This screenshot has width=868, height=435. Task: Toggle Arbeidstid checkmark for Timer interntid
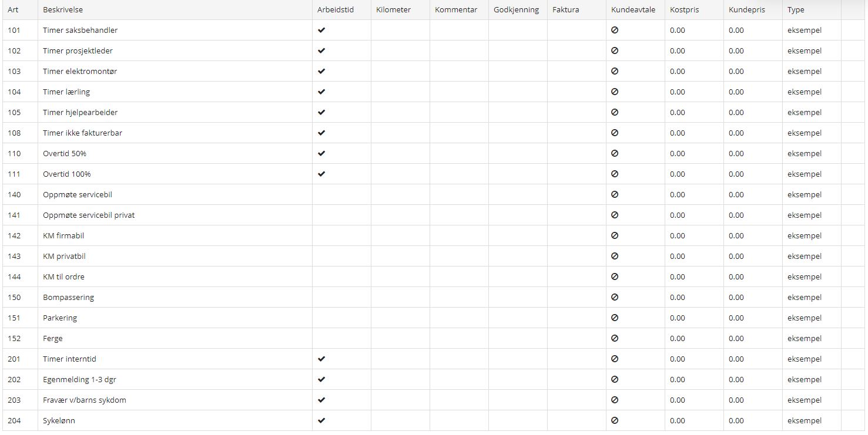tap(321, 359)
